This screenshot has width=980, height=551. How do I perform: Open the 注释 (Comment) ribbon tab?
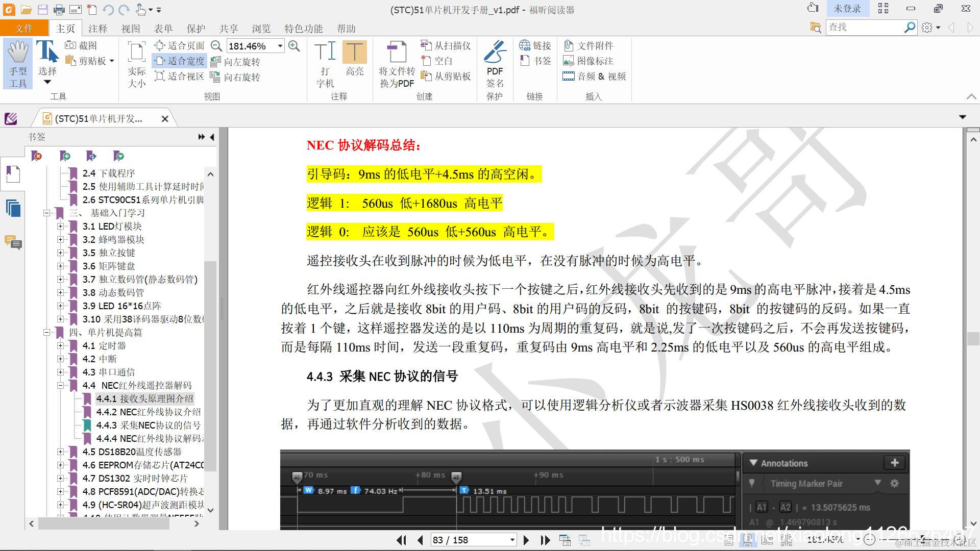tap(97, 29)
